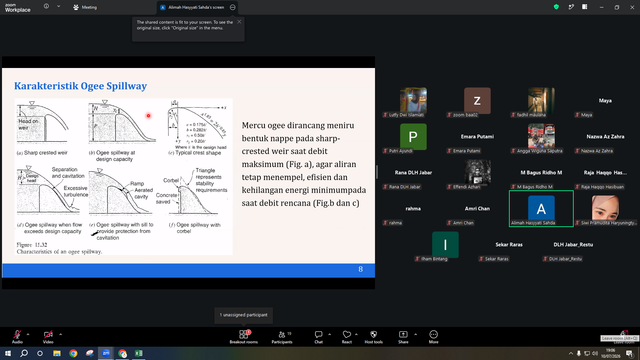Select Putri Ayundi's green P avatar

[x=413, y=137]
